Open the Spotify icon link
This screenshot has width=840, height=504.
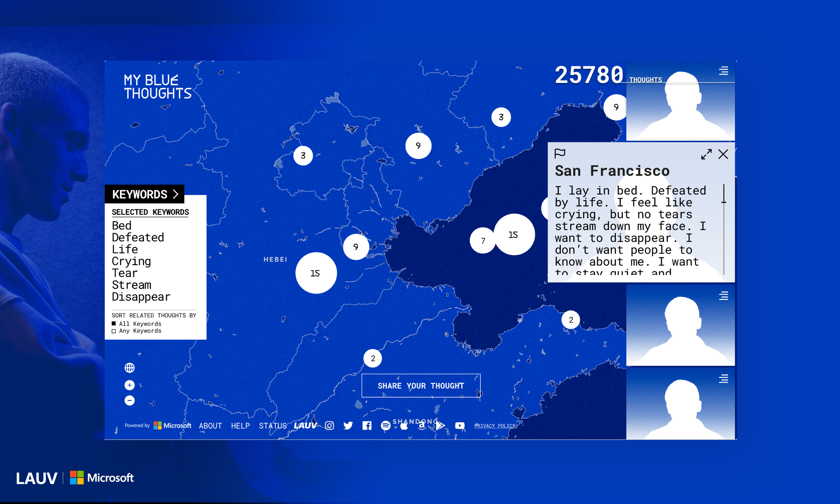coord(385,425)
